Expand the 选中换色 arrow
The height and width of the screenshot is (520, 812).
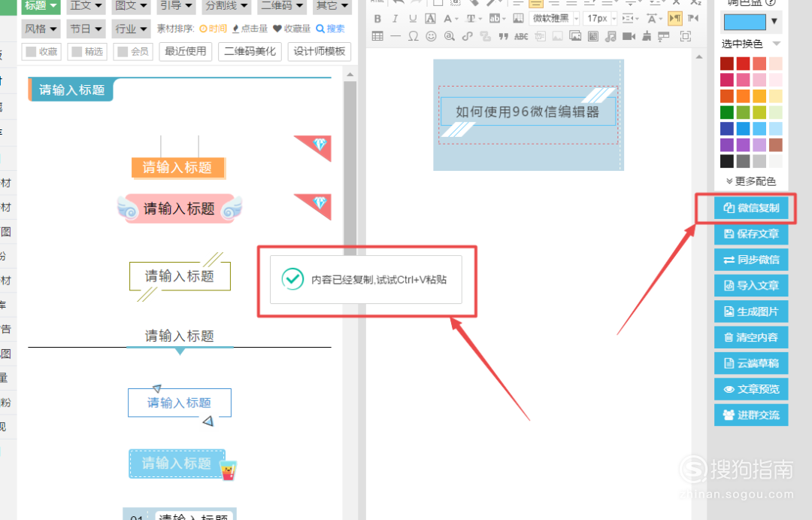[x=776, y=44]
